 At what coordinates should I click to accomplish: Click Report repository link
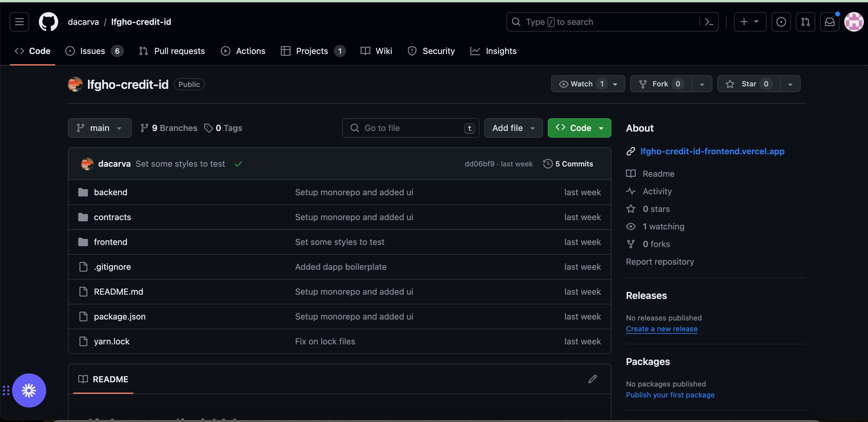660,262
